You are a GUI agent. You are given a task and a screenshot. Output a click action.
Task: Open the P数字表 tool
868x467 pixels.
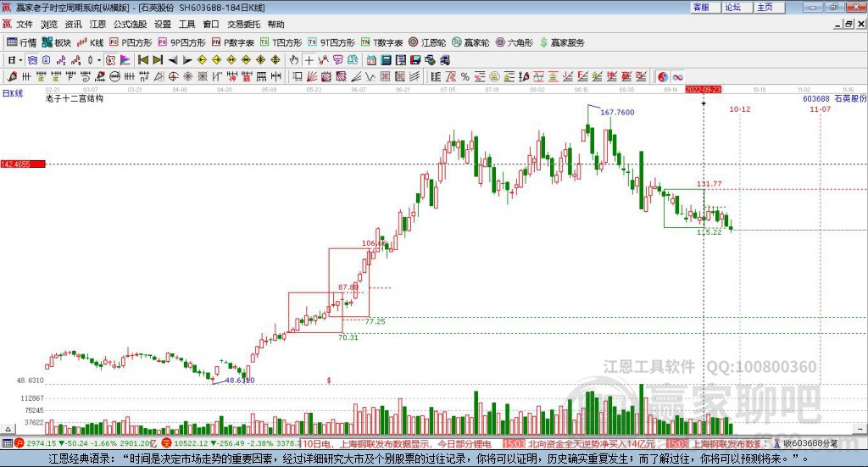pos(233,42)
